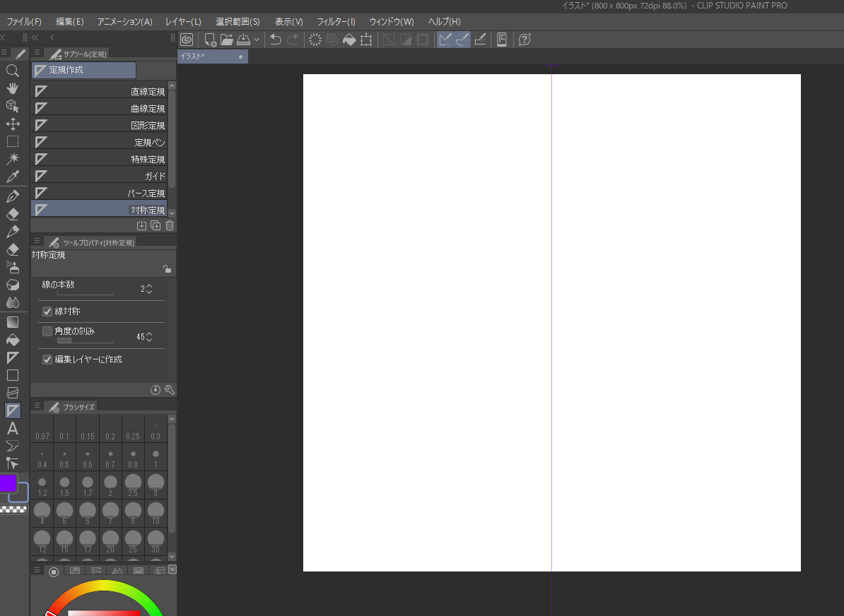Screen dimensions: 844x616
Task: Select the Hand move tool
Action: point(13,88)
